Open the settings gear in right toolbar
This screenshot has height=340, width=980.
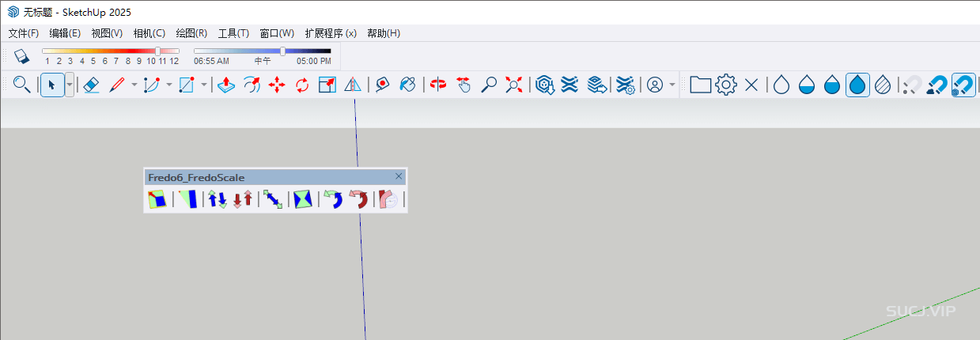(726, 85)
